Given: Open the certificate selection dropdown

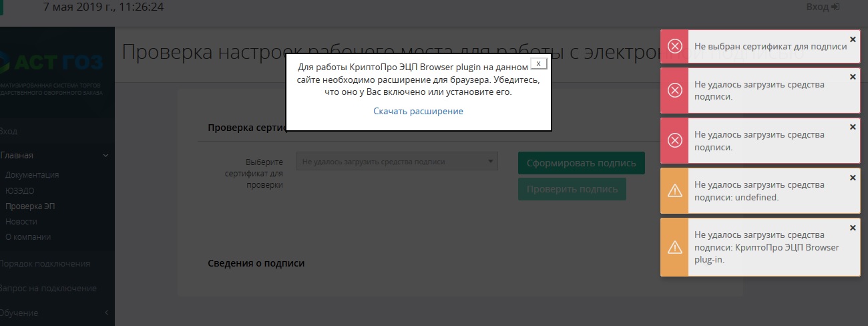Looking at the screenshot, I should pos(397,162).
